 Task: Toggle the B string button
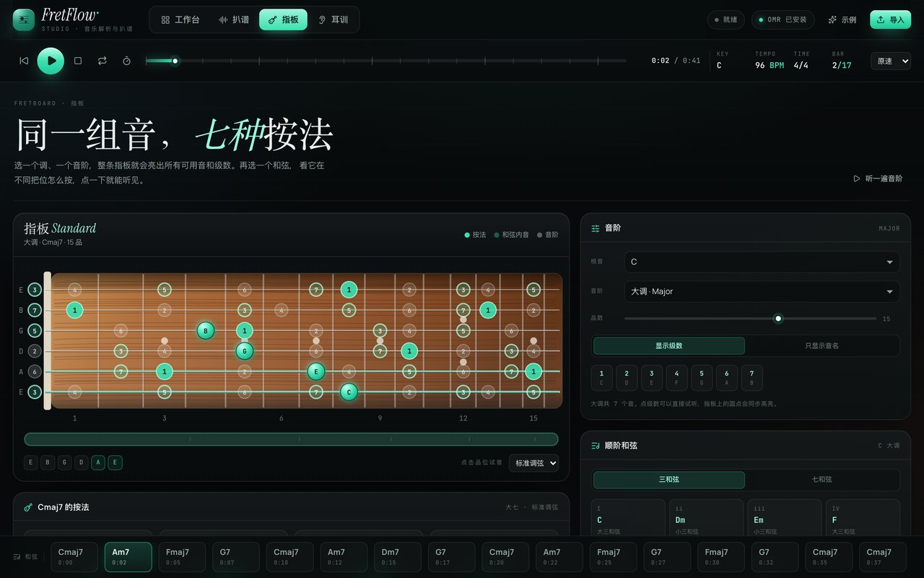48,463
